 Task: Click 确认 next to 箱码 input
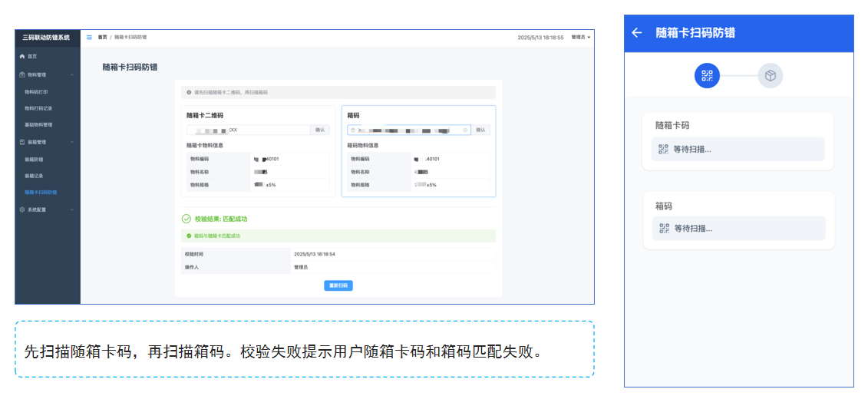pyautogui.click(x=480, y=130)
